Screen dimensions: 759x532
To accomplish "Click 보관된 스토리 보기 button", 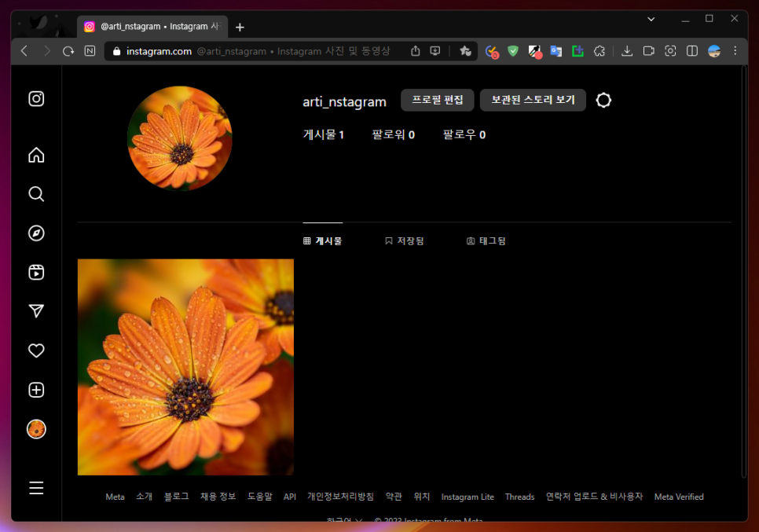I will [533, 100].
